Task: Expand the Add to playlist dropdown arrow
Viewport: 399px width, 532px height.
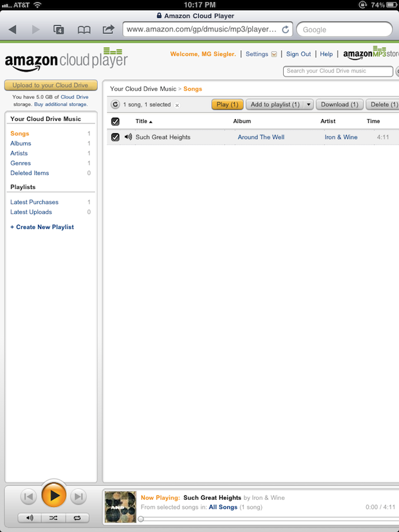Action: tap(308, 104)
